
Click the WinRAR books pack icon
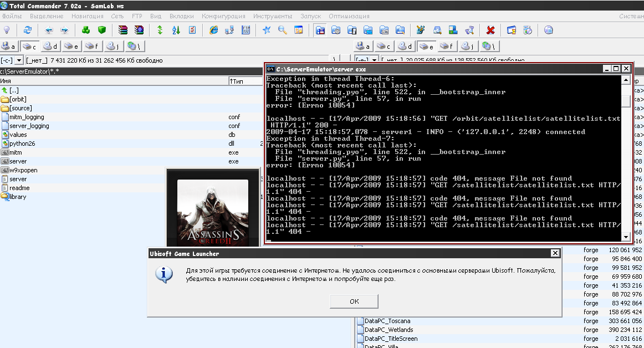(123, 30)
